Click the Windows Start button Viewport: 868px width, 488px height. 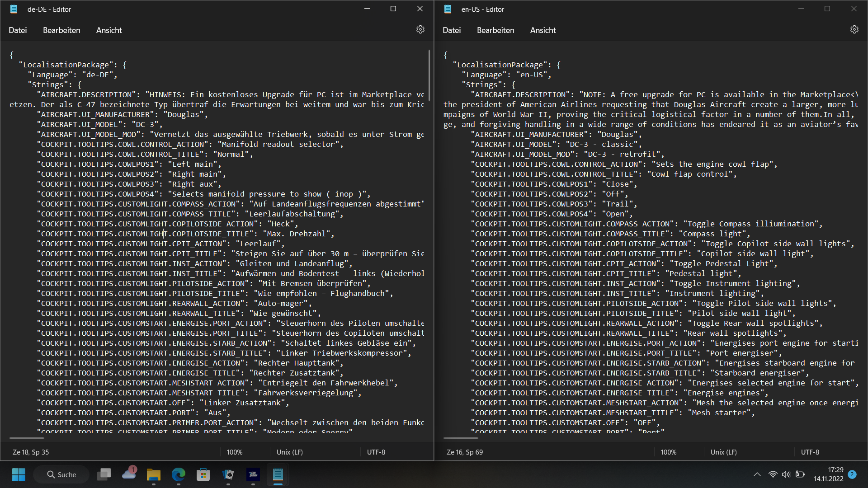19,474
